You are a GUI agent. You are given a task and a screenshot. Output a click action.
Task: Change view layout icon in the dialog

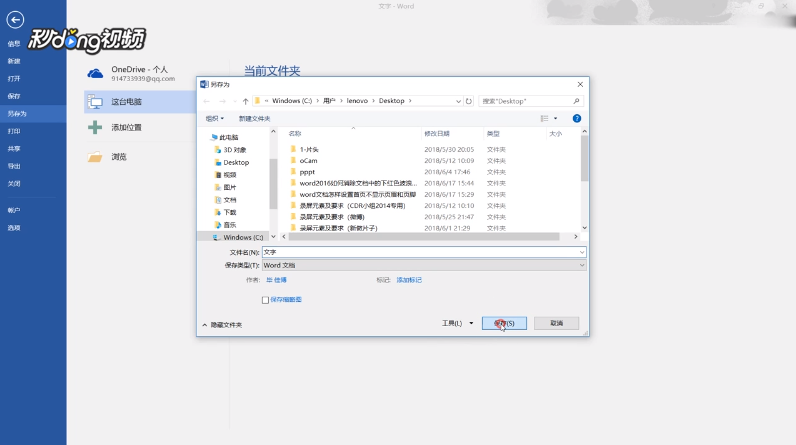coord(544,118)
